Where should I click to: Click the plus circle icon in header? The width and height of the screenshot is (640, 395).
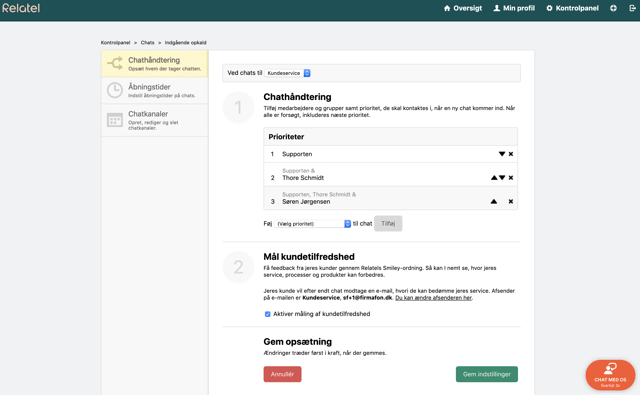[x=613, y=8]
